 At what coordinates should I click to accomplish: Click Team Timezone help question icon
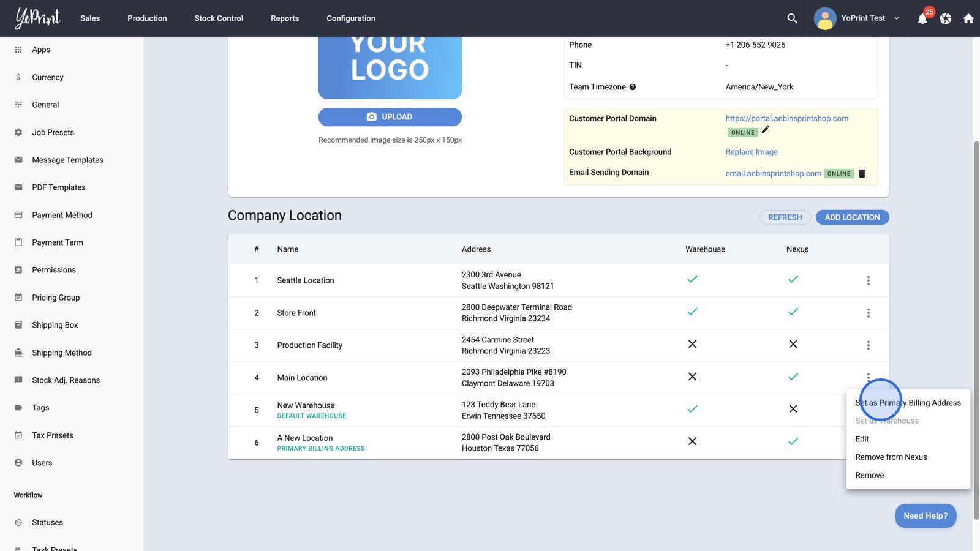(x=633, y=87)
